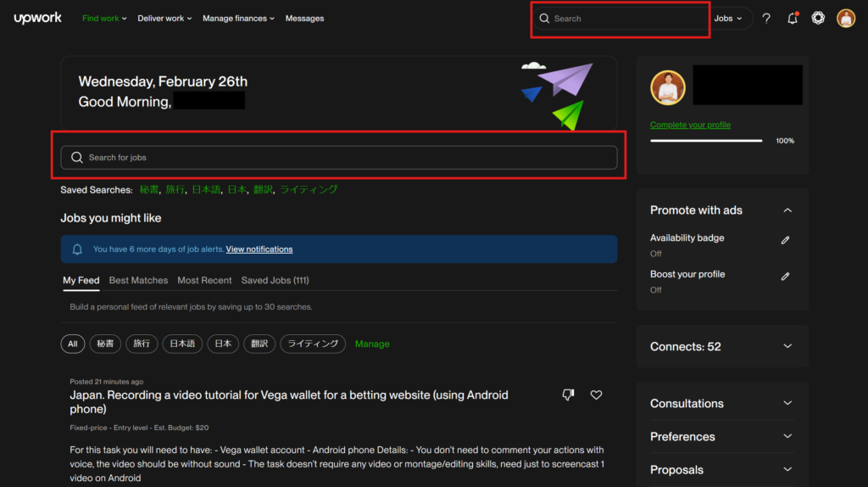Open the saved search 旅行 link
868x487 pixels.
[175, 189]
